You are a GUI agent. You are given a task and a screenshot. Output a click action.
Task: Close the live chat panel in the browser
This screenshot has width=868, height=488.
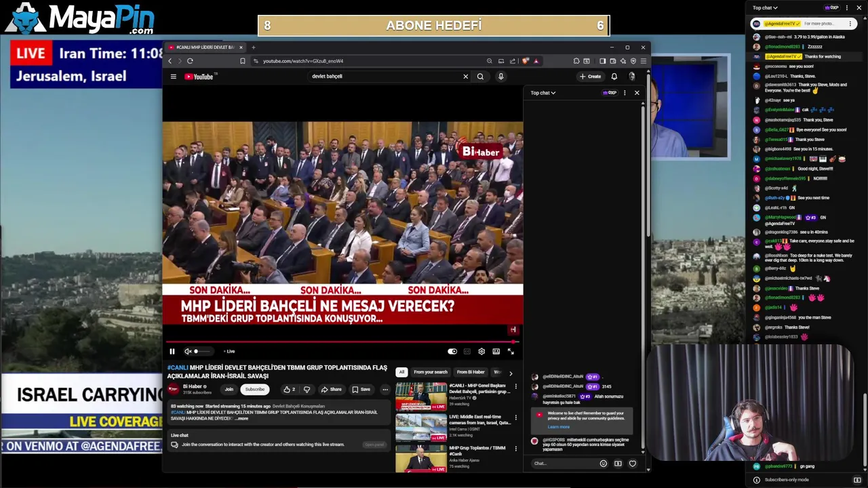(x=637, y=93)
